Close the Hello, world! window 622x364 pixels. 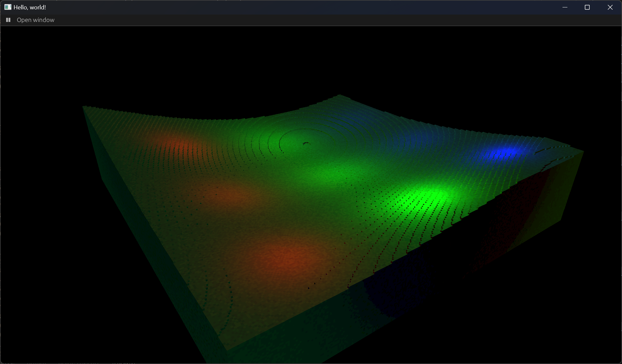(610, 7)
